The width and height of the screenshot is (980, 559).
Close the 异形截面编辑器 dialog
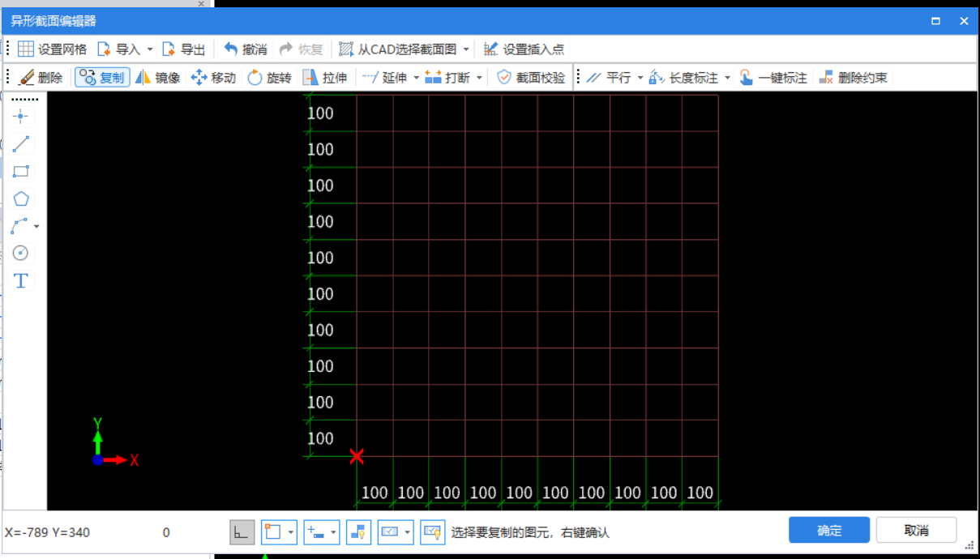[964, 21]
